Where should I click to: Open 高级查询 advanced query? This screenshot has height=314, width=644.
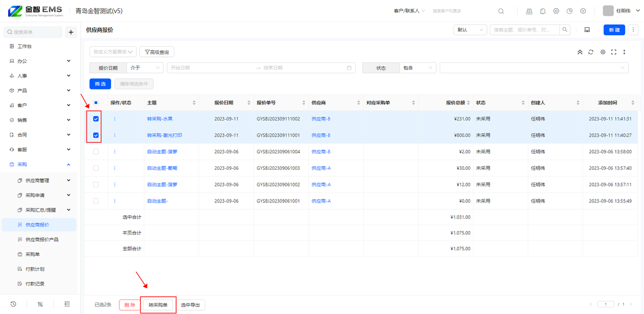(x=156, y=52)
